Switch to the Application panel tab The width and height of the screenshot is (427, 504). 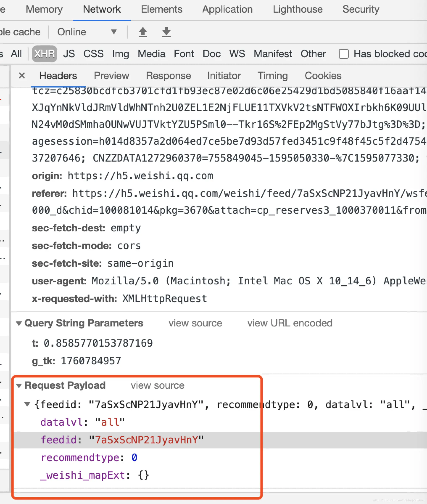point(227,9)
